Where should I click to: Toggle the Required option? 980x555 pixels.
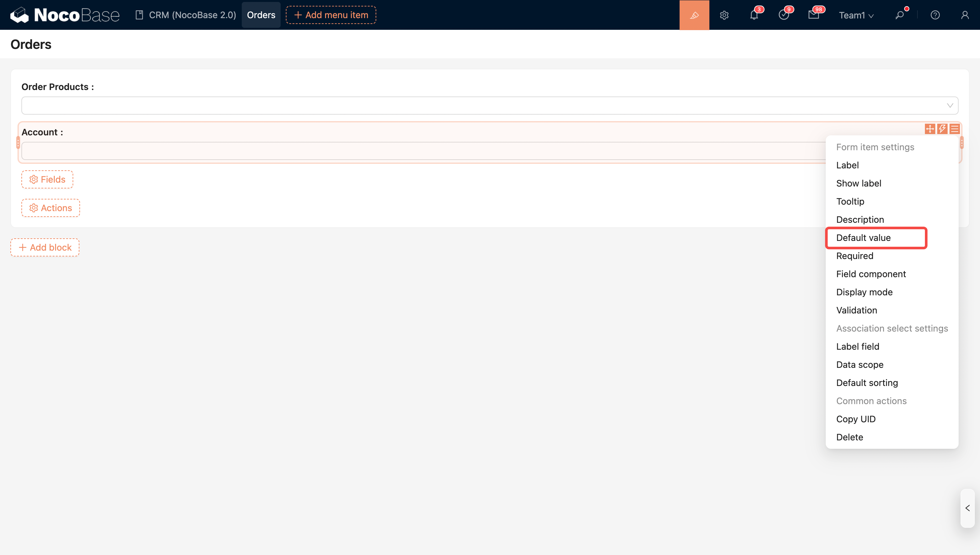click(x=855, y=256)
